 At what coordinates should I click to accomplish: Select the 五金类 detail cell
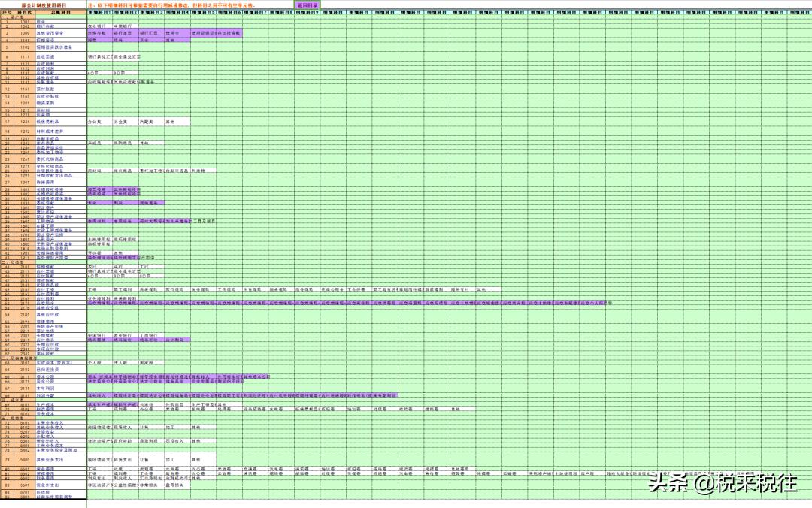(126, 122)
